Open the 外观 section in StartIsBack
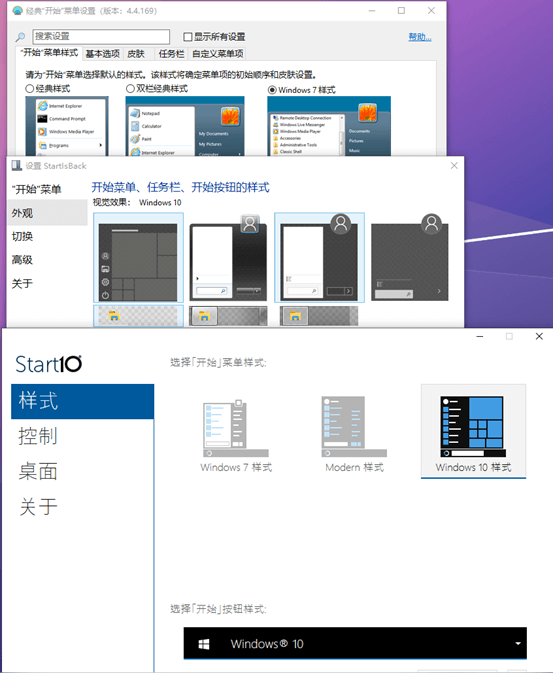Screen dimensions: 553x673 [x=47, y=213]
